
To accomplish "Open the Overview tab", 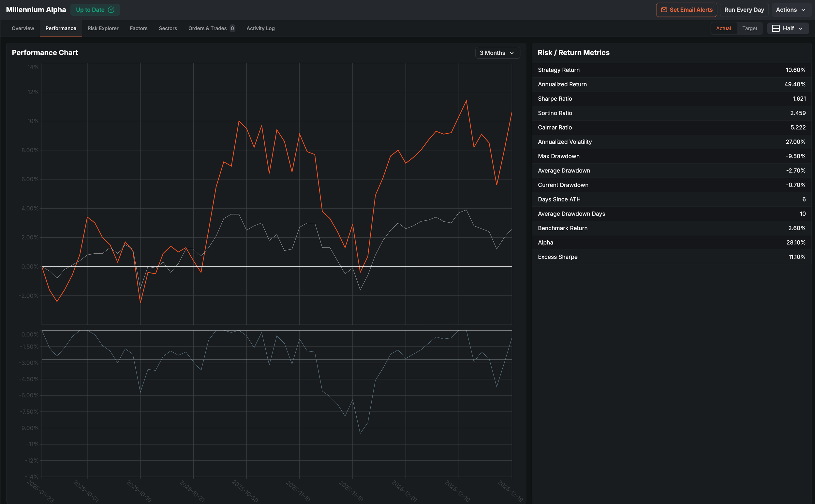I will pos(23,28).
